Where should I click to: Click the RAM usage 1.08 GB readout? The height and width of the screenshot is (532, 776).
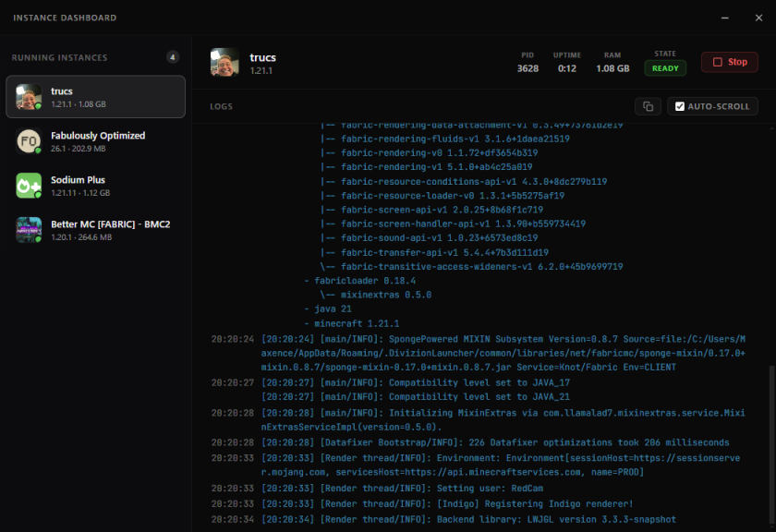click(612, 68)
